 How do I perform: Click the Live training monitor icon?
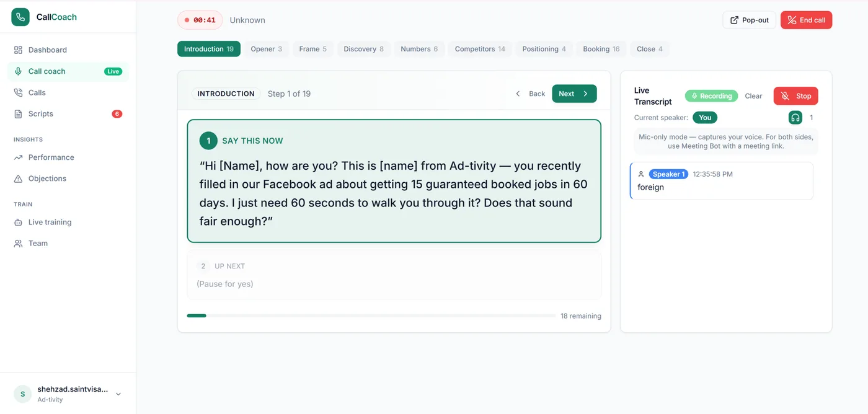pyautogui.click(x=18, y=222)
